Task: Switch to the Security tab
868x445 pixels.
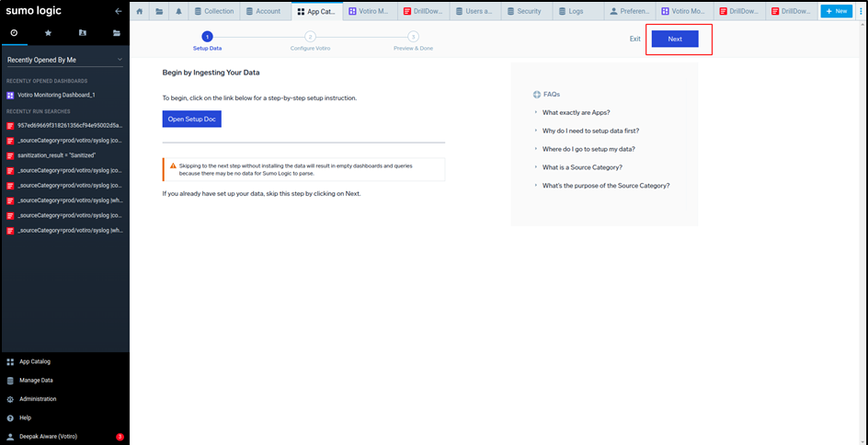Action: (527, 11)
